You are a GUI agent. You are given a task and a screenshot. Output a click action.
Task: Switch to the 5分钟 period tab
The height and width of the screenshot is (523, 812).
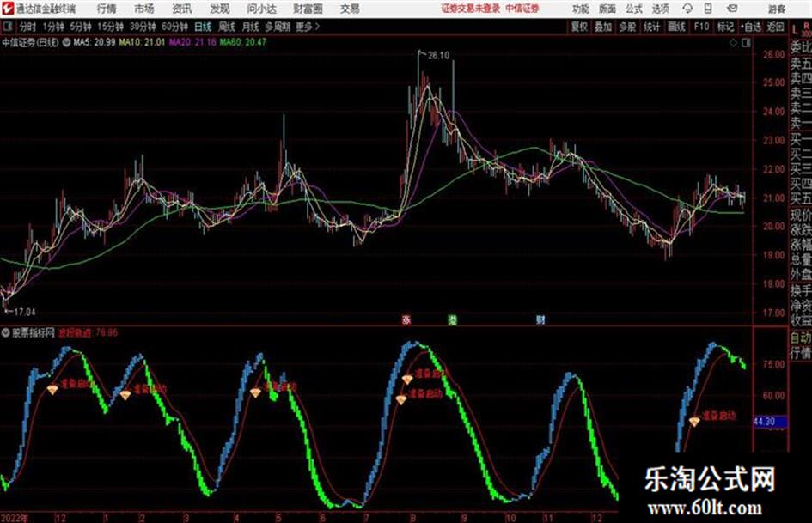(x=81, y=27)
